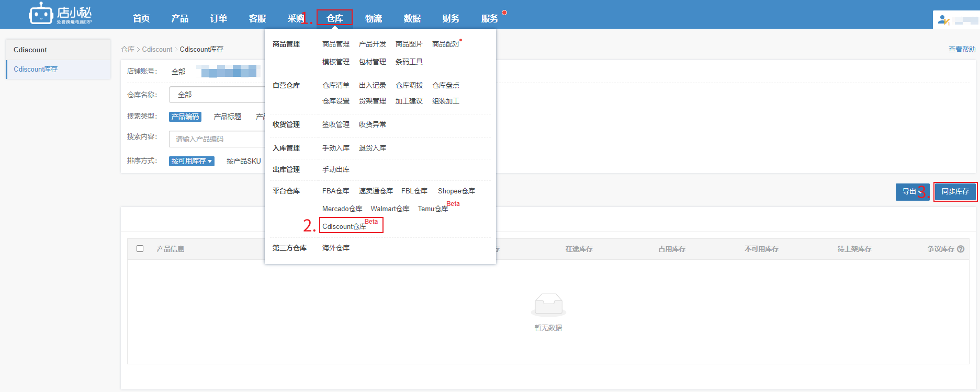This screenshot has height=392, width=980.
Task: Open 收货异常 menu entry
Action: click(373, 124)
